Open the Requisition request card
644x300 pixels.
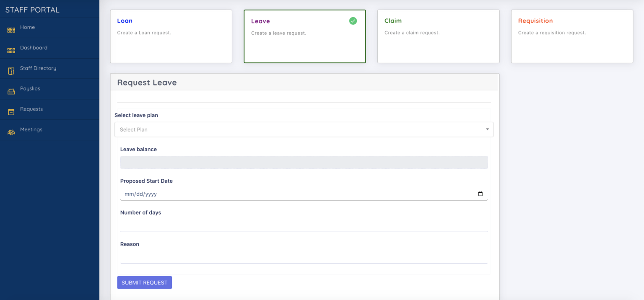point(572,36)
